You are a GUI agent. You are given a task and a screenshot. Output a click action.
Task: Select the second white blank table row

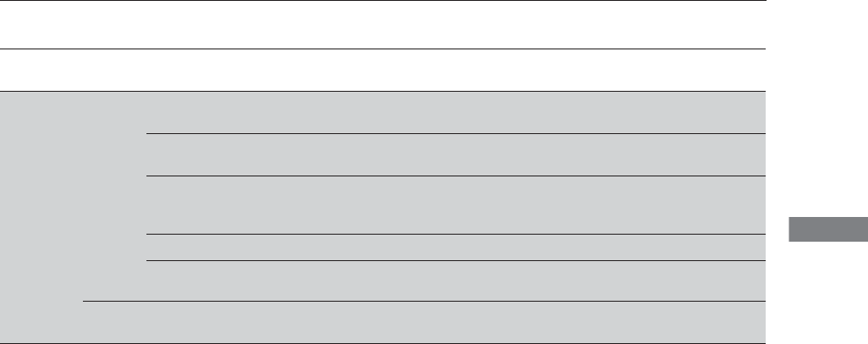(383, 71)
